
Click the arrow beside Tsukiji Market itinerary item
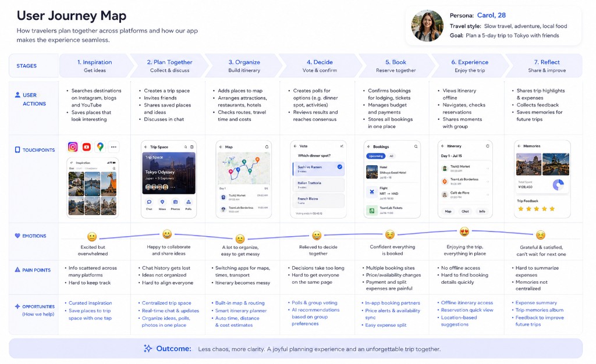pos(487,169)
